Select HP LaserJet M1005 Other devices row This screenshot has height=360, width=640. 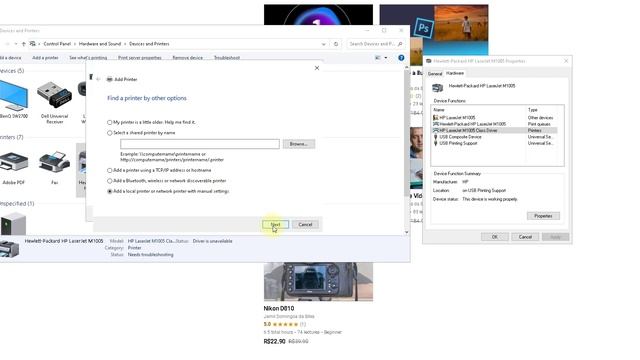click(x=494, y=118)
